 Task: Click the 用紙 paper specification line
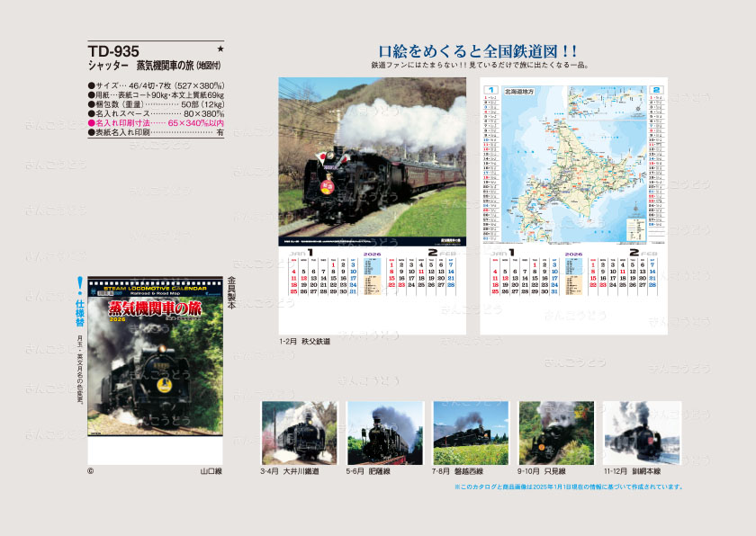[x=157, y=94]
